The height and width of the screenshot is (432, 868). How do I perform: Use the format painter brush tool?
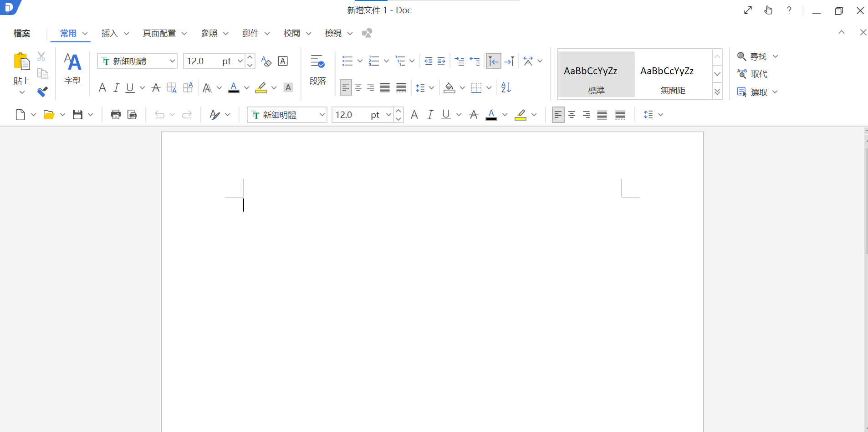[42, 91]
